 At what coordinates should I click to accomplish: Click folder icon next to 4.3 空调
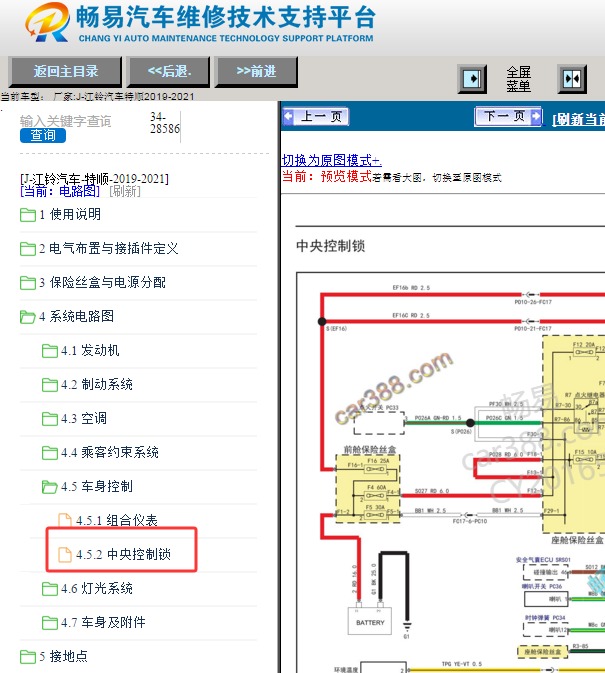pos(50,418)
